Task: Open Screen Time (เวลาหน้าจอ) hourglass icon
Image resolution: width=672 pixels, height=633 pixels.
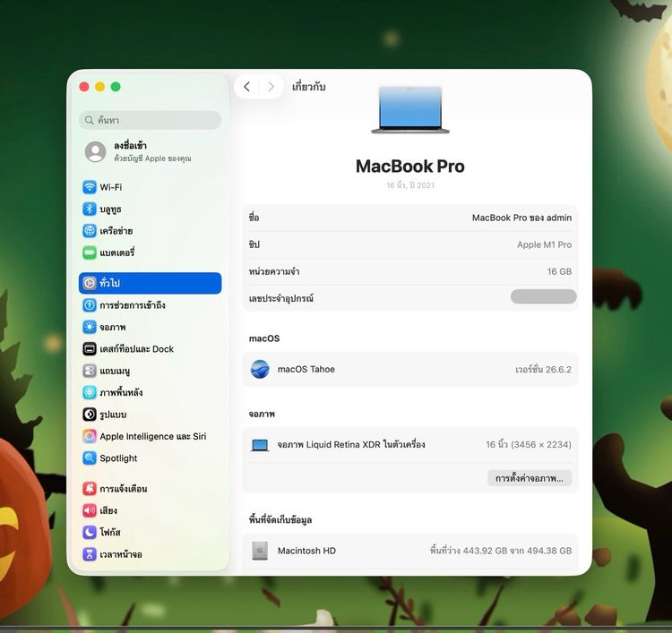Action: click(89, 554)
